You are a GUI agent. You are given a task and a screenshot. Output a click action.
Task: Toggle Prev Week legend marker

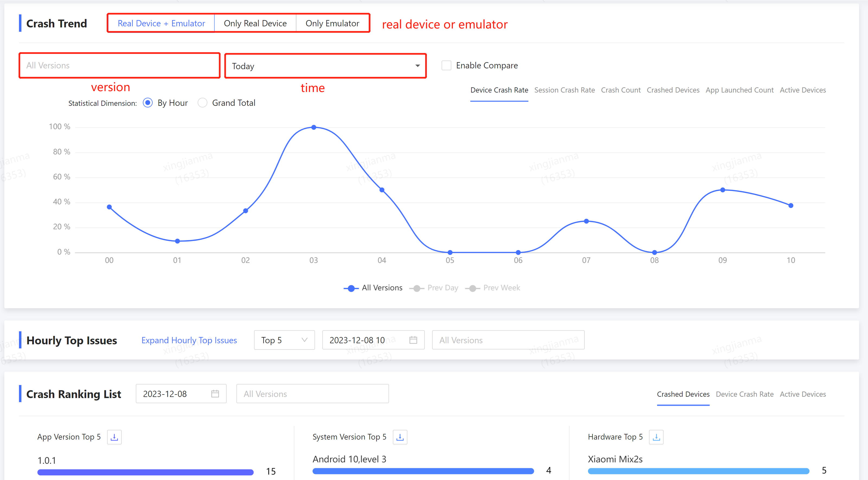(x=472, y=288)
